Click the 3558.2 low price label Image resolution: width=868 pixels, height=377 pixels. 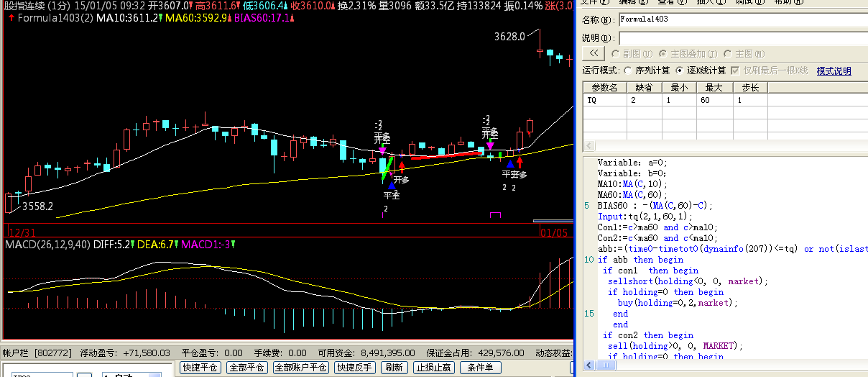coord(37,206)
